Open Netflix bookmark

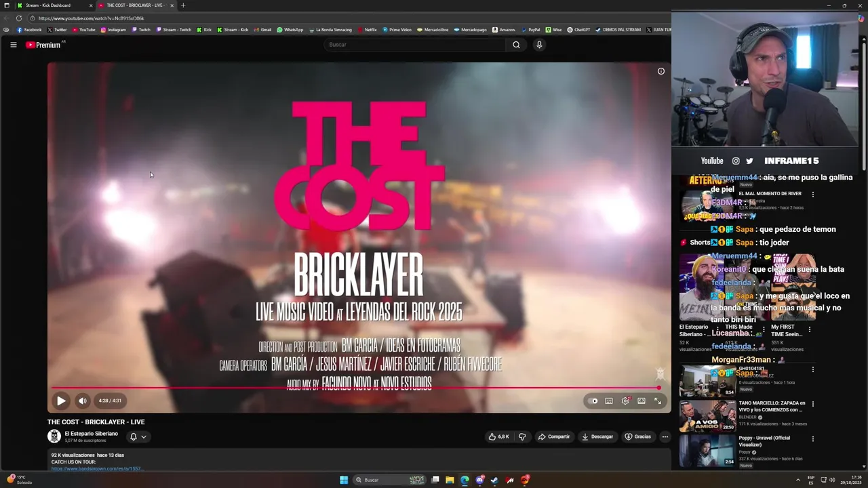(367, 30)
